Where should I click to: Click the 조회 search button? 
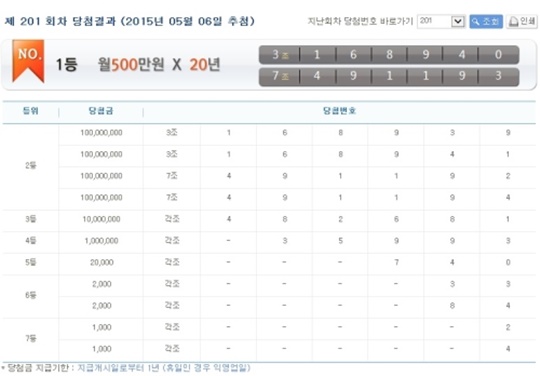click(x=486, y=22)
